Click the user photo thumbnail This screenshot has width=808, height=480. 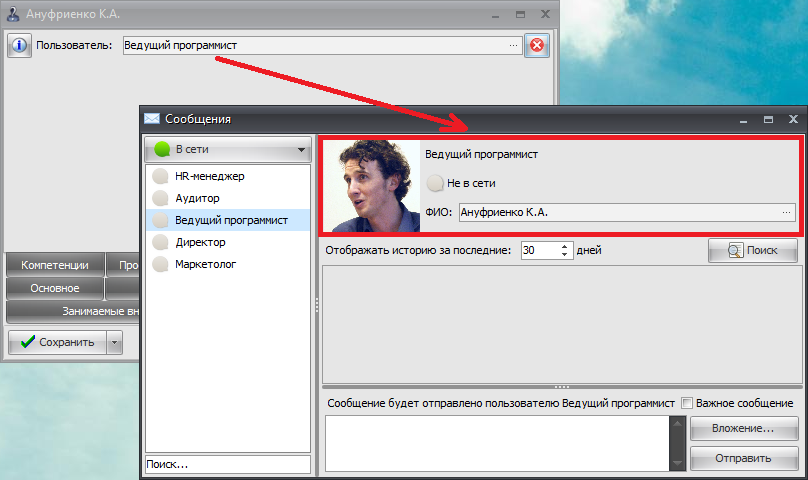pos(372,186)
